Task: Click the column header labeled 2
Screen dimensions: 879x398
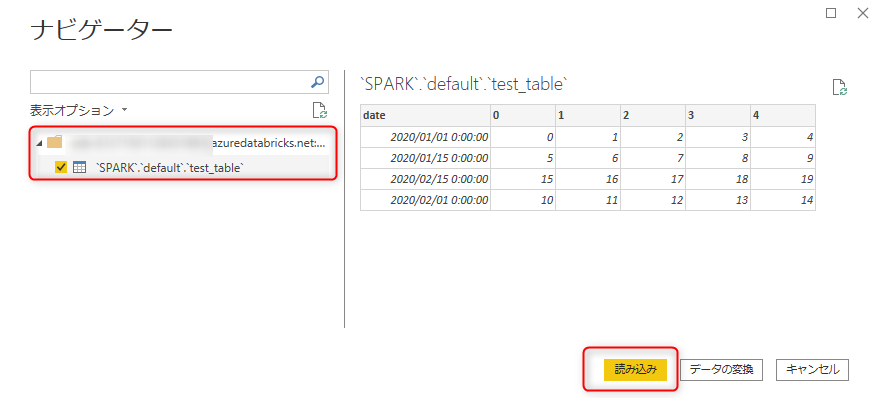Action: pos(653,115)
